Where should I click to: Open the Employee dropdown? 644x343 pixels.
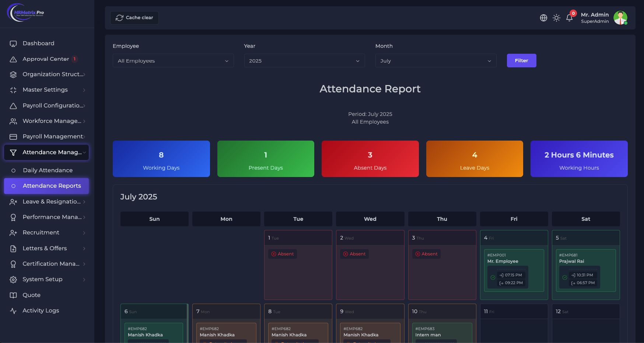point(173,61)
